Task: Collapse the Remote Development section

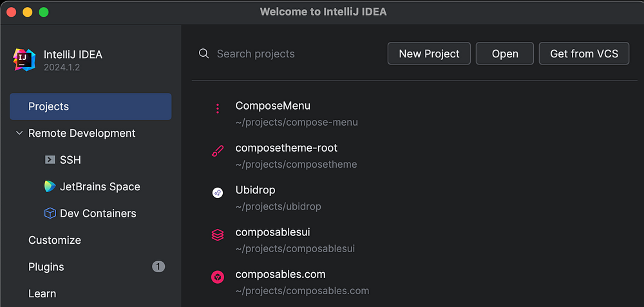Action: click(18, 134)
